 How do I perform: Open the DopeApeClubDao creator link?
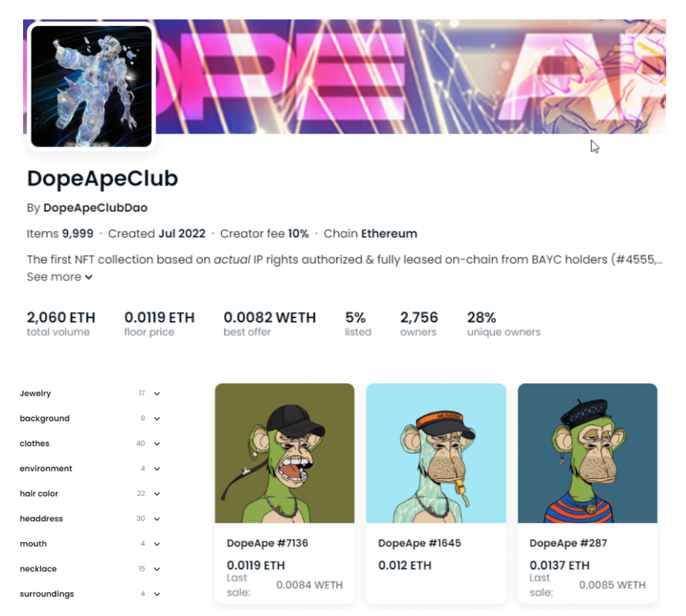coord(95,208)
